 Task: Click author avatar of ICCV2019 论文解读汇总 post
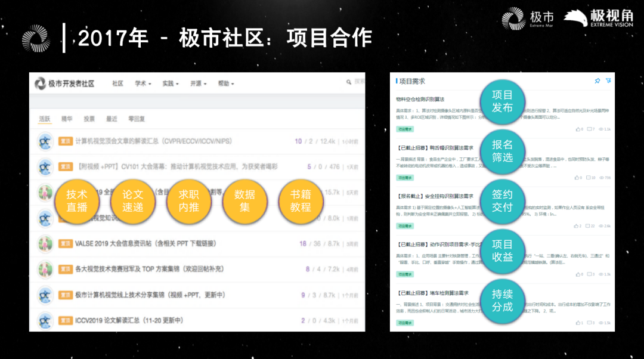tap(45, 321)
